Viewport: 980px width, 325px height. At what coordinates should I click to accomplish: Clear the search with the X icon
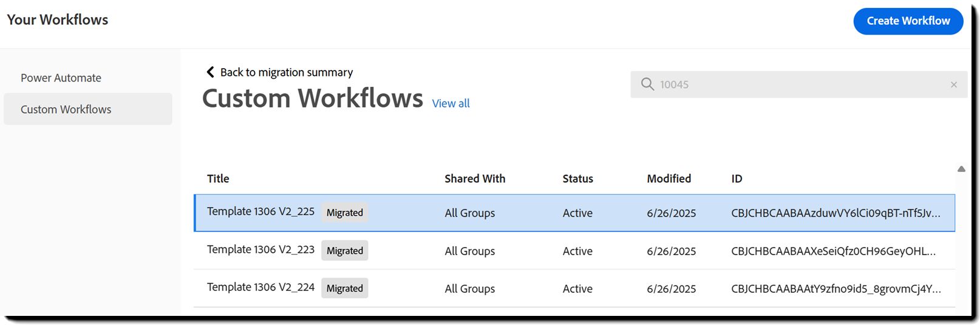tap(954, 84)
